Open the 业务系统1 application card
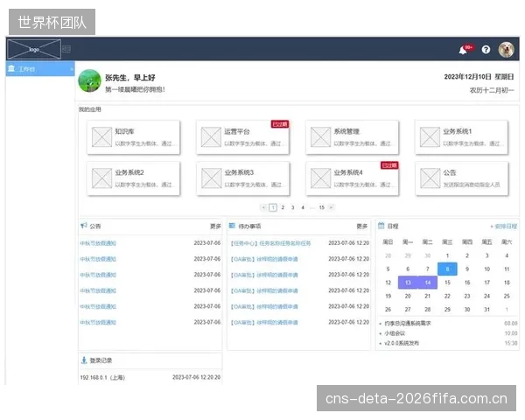 462,137
